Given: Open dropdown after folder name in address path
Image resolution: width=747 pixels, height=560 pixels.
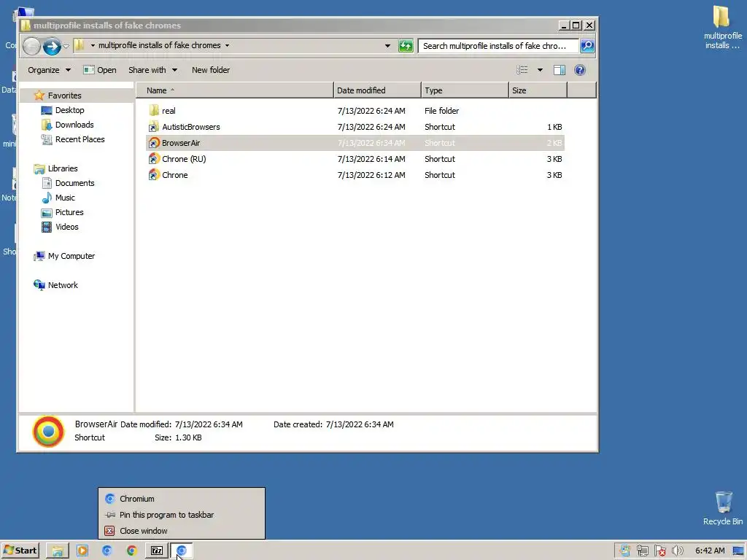Looking at the screenshot, I should [228, 45].
